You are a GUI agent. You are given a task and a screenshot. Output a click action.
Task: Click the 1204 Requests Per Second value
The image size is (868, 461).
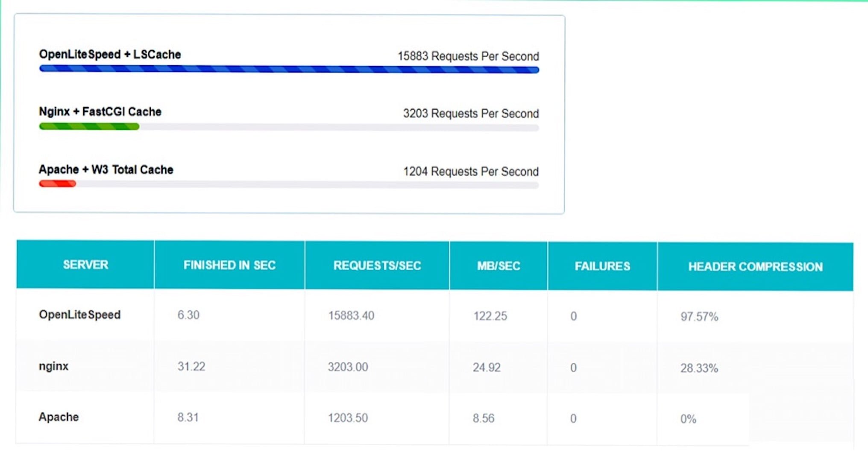(470, 172)
